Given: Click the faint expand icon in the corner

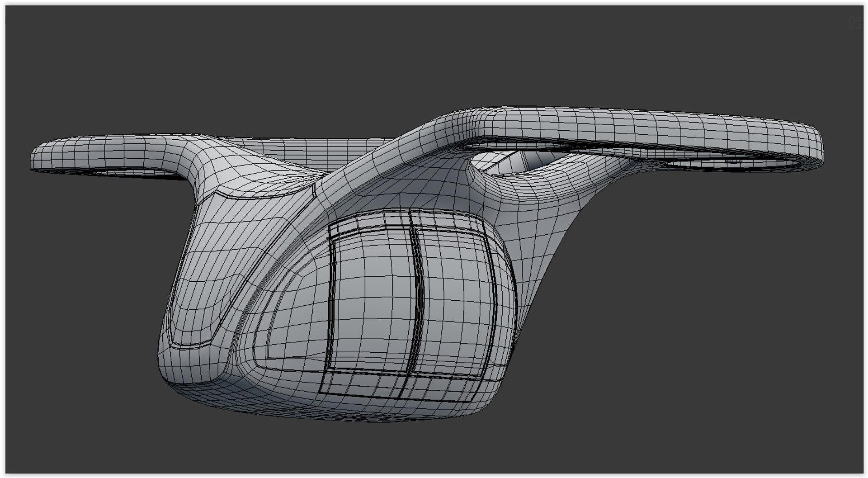Looking at the screenshot, I should pos(855,22).
